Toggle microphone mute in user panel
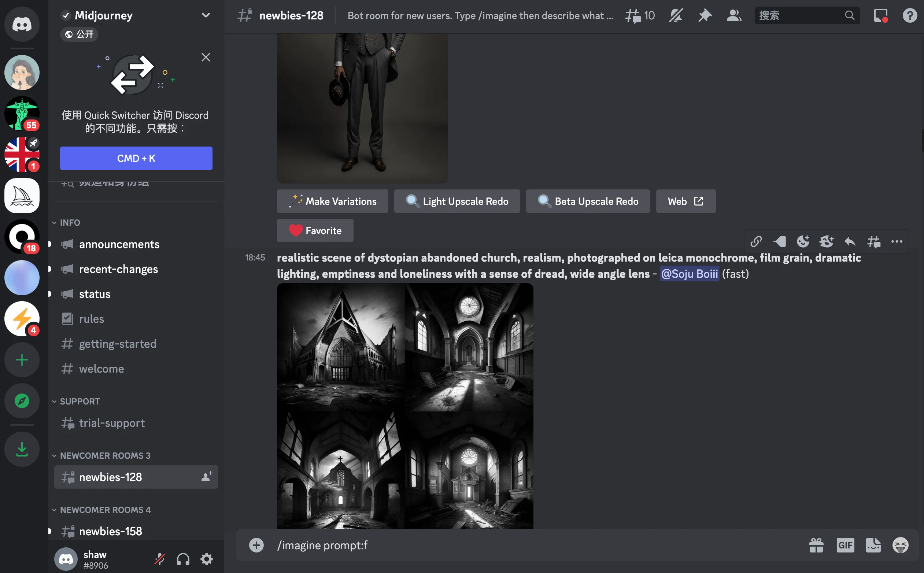This screenshot has width=924, height=573. click(160, 559)
